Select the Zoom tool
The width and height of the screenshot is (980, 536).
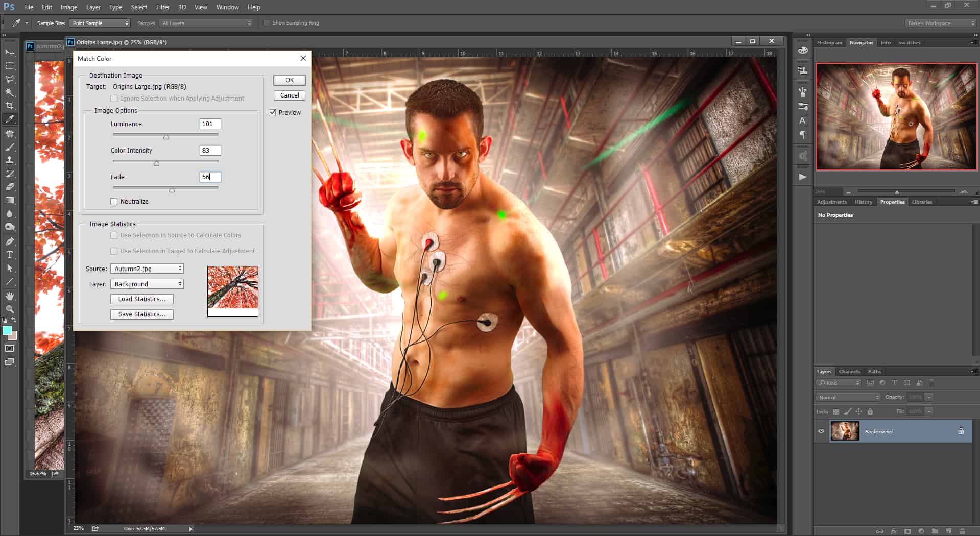(10, 309)
